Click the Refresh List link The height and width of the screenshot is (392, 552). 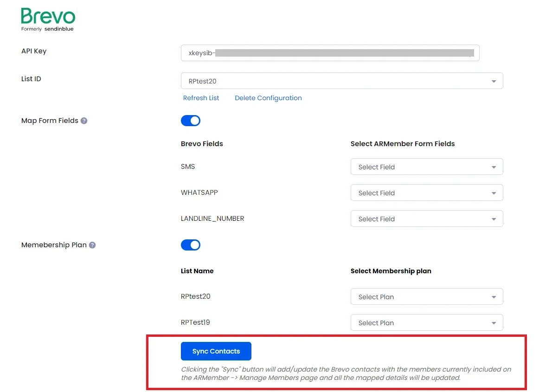pos(201,98)
